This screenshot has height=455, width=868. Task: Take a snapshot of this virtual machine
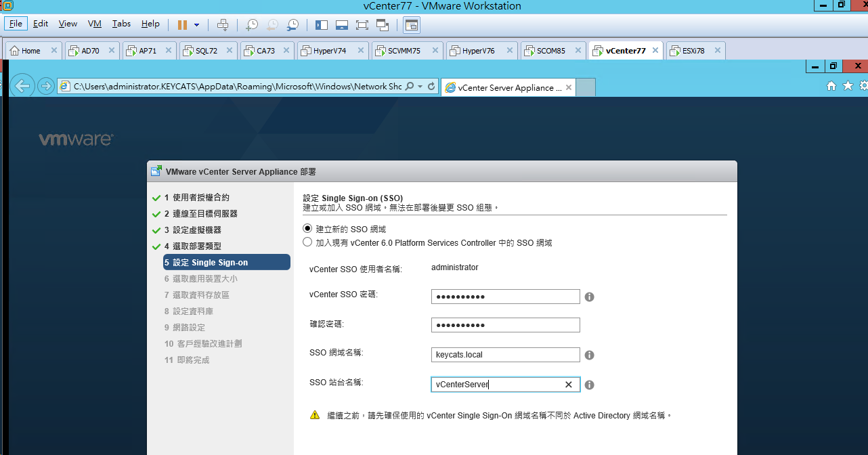click(x=251, y=25)
